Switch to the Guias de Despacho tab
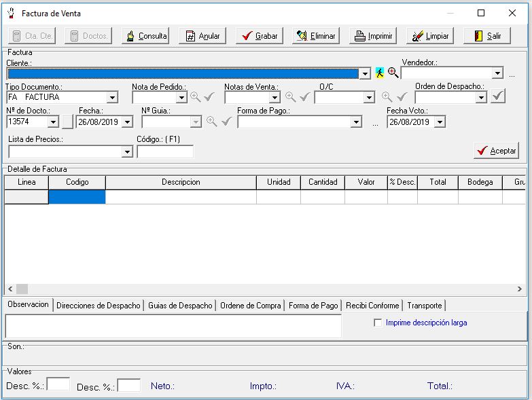Viewport: 532px width, 400px height. click(180, 306)
